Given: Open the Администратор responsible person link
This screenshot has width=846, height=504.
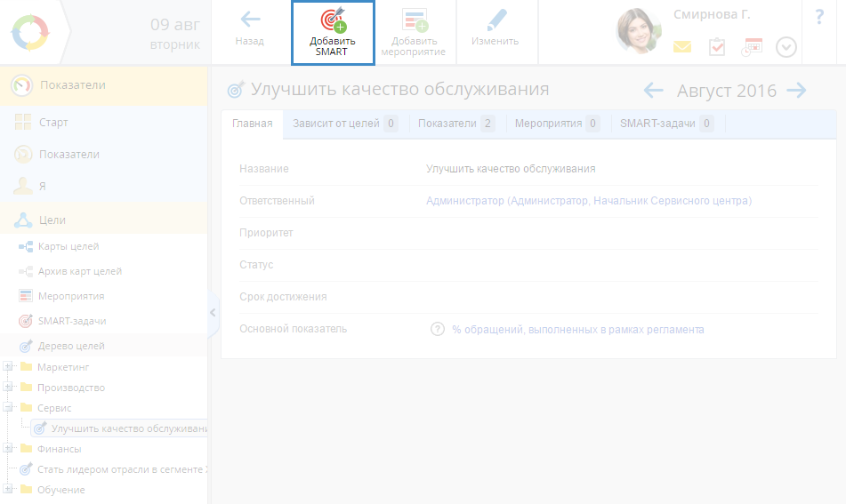Looking at the screenshot, I should 588,201.
